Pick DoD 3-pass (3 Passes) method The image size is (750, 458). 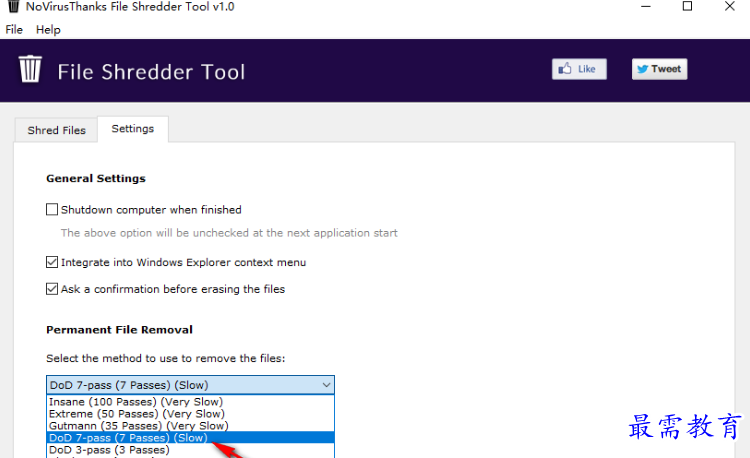[190, 450]
